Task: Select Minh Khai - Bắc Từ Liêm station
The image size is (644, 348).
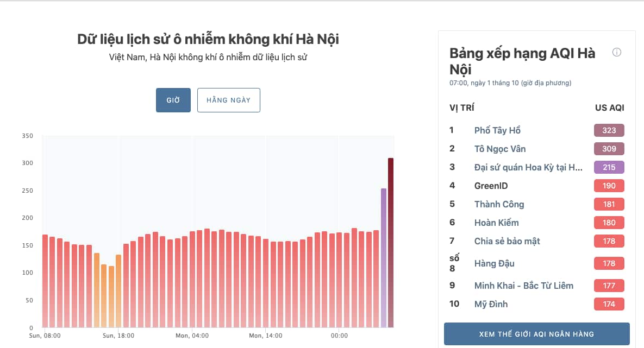Action: [x=523, y=286]
